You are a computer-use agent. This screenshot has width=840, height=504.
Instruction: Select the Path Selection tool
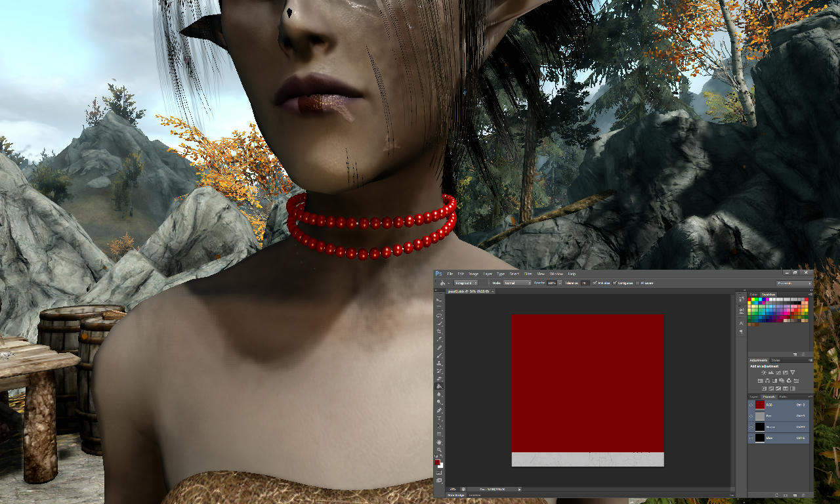tap(439, 426)
